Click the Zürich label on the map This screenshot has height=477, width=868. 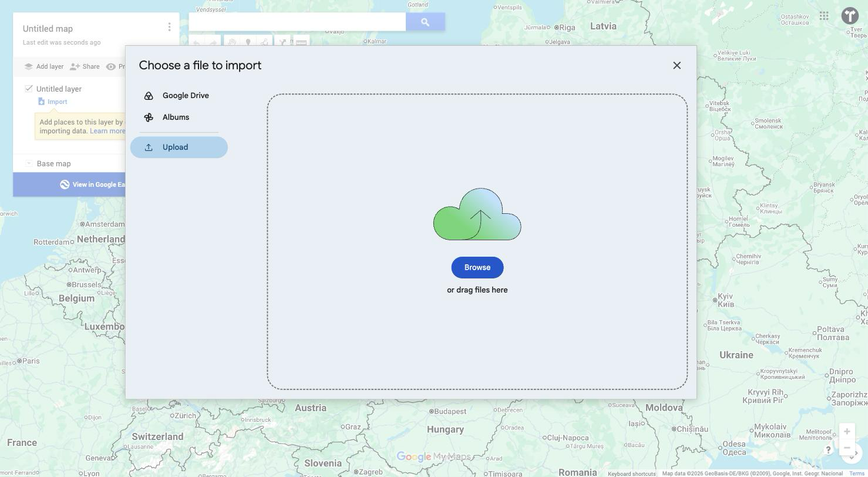[x=185, y=415]
